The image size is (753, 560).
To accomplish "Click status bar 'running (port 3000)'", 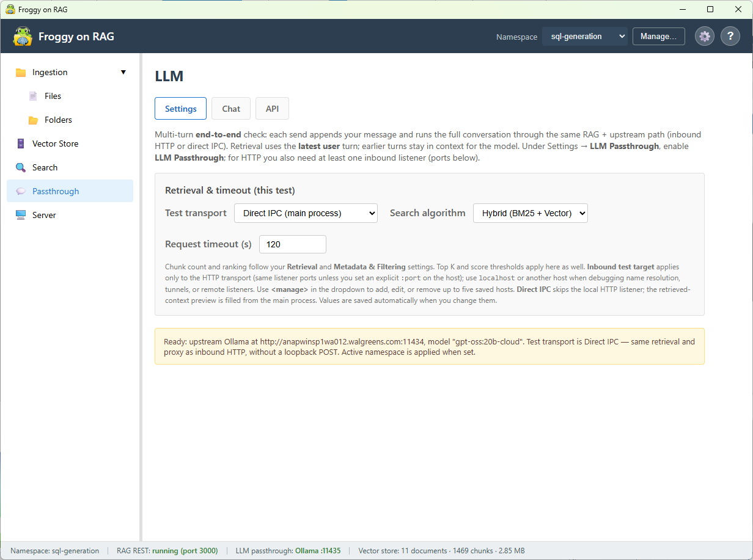I will [x=185, y=550].
